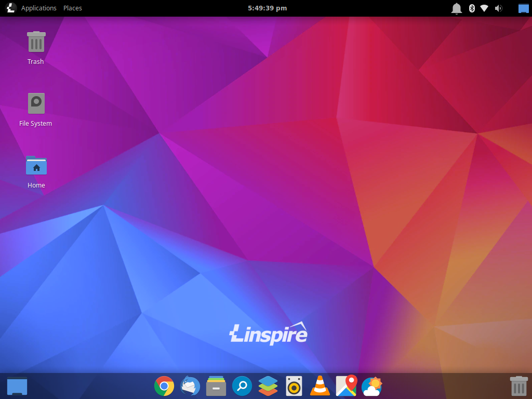532x399 pixels.
Task: Open the Weather app from the dock
Action: 372,386
